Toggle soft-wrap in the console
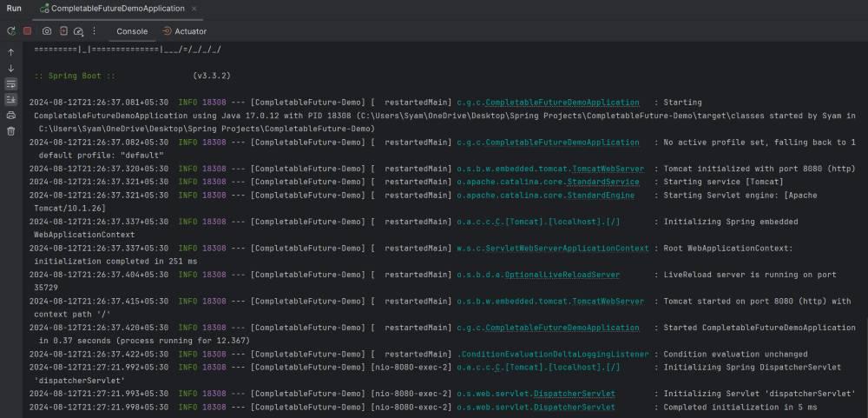This screenshot has width=868, height=418. coord(11,83)
